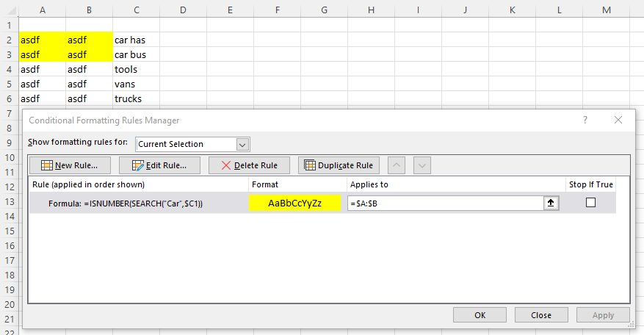This screenshot has height=335, width=644.
Task: Toggle Stop If True checkbox
Action: [x=590, y=202]
